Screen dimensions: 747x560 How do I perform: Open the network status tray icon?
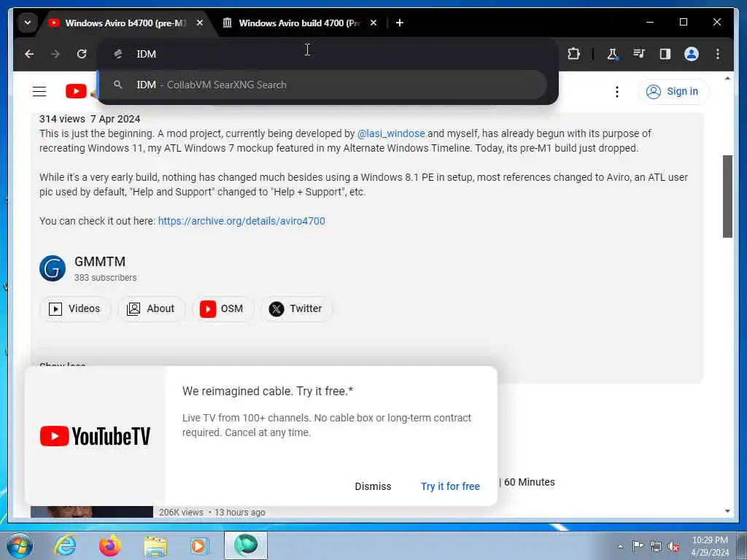click(656, 546)
